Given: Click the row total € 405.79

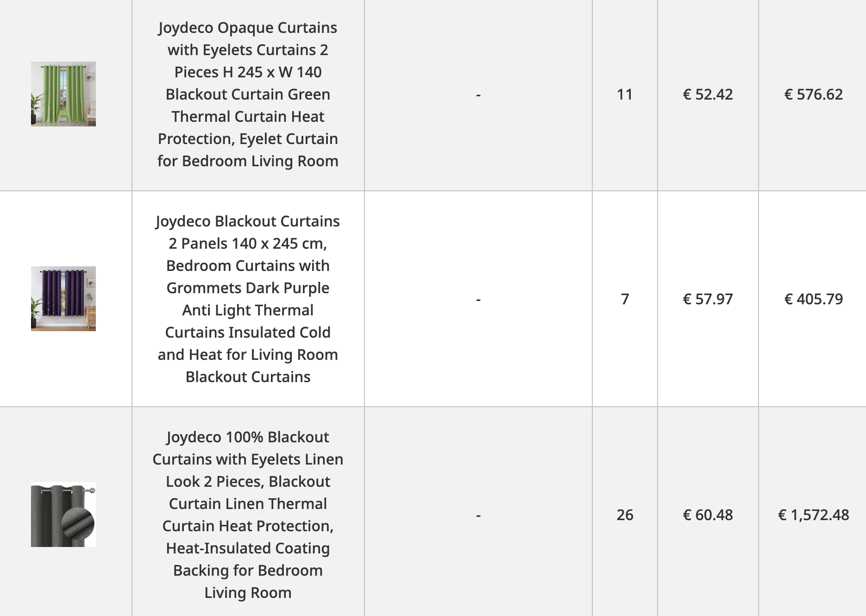Looking at the screenshot, I should pos(813,299).
